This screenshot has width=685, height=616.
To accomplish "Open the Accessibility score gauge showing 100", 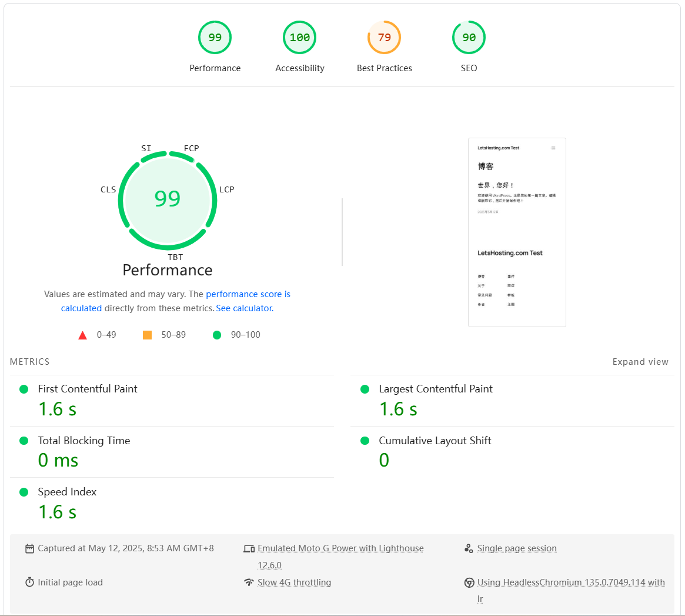I will point(299,37).
